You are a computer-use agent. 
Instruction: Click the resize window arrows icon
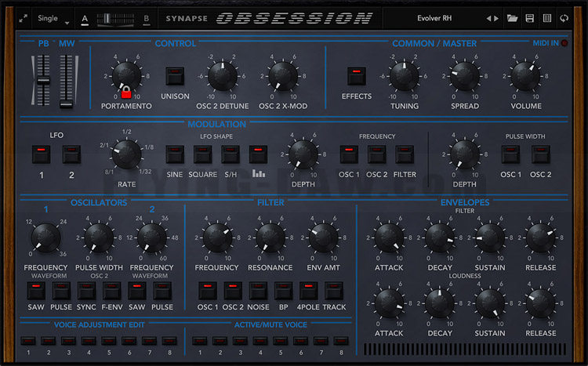(24, 18)
